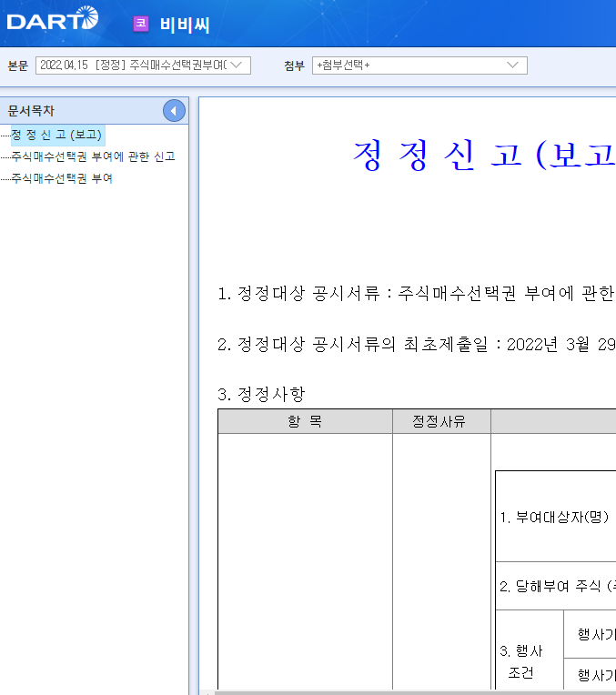Screen dimensions: 616x695
Task: Click the 정정사유 table header
Action: (x=441, y=421)
